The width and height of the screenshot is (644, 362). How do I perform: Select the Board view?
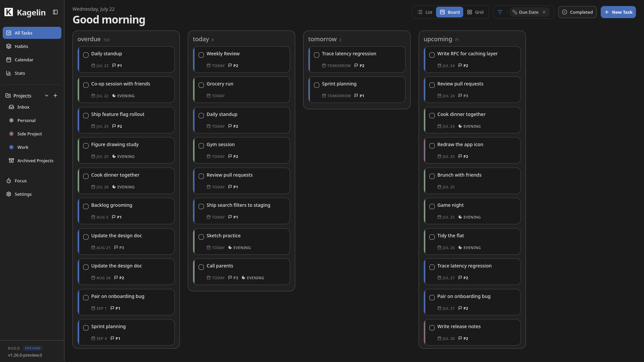pos(449,12)
